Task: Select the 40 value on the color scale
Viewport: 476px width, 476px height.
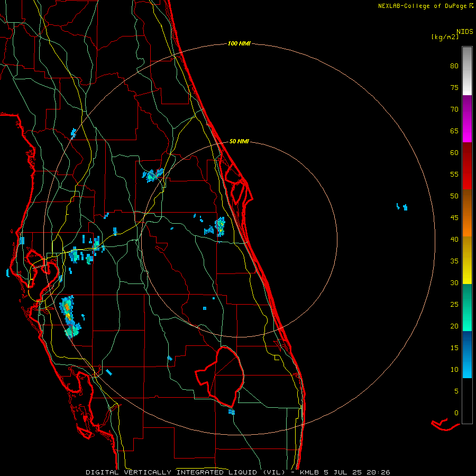Action: 454,239
